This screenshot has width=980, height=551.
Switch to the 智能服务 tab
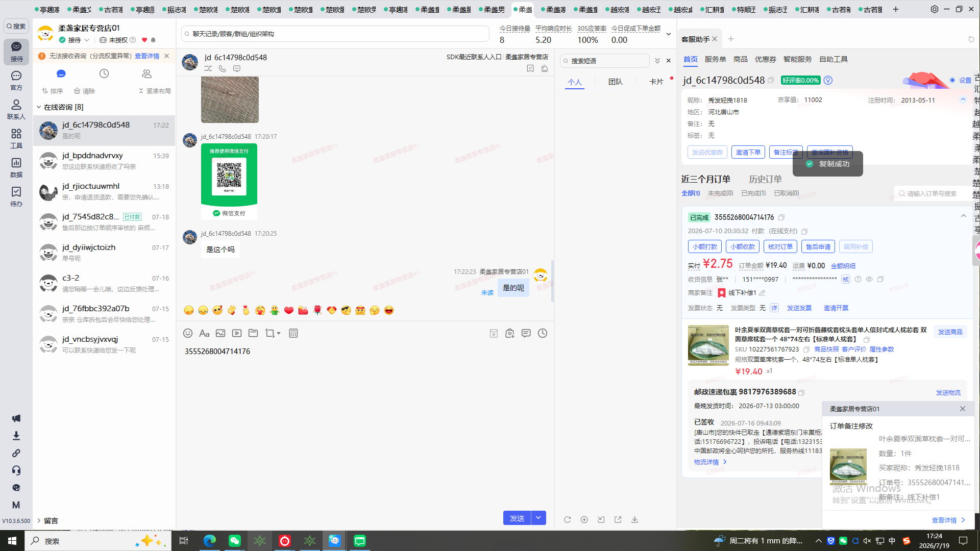[x=797, y=59]
